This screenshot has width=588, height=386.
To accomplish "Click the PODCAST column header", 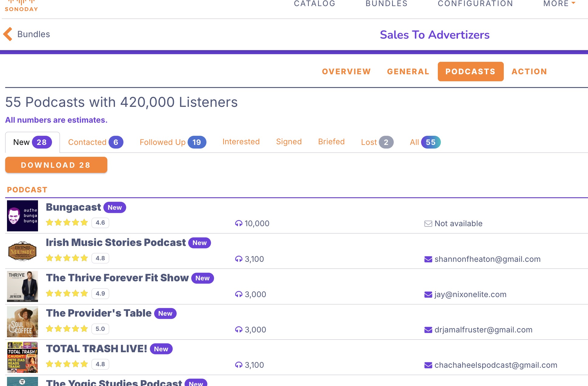I will pyautogui.click(x=27, y=190).
